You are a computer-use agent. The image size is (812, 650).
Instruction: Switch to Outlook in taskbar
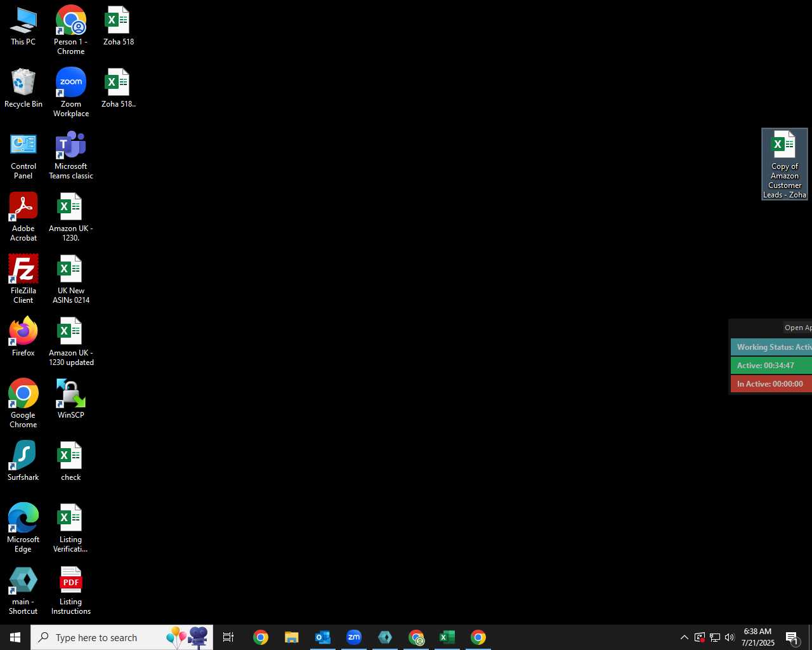(x=323, y=637)
